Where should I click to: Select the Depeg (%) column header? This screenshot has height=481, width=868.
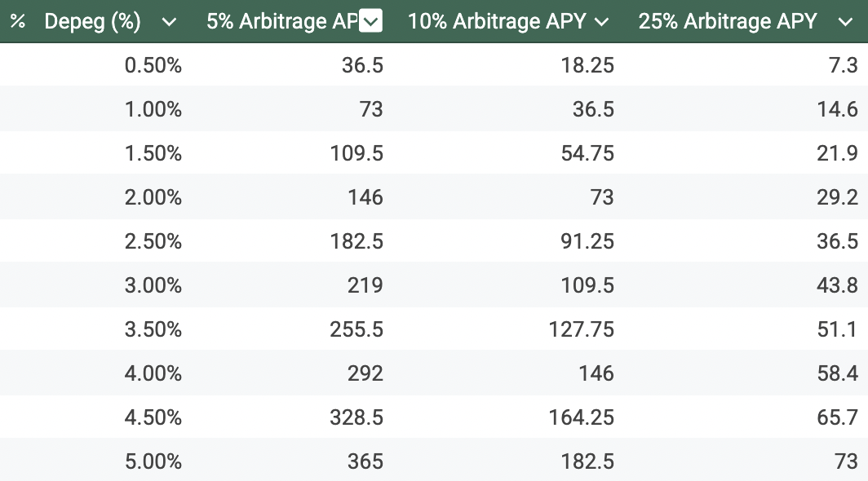pos(92,22)
